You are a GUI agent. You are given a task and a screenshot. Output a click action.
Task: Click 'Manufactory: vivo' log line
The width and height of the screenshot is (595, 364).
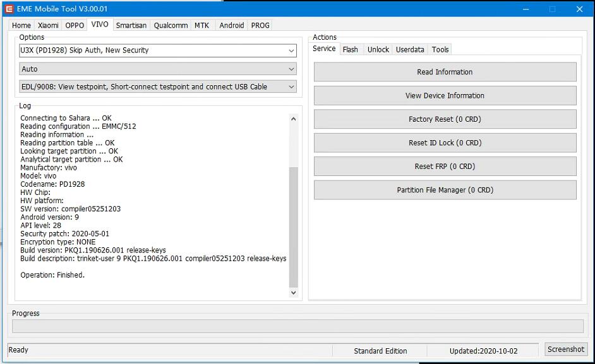49,168
